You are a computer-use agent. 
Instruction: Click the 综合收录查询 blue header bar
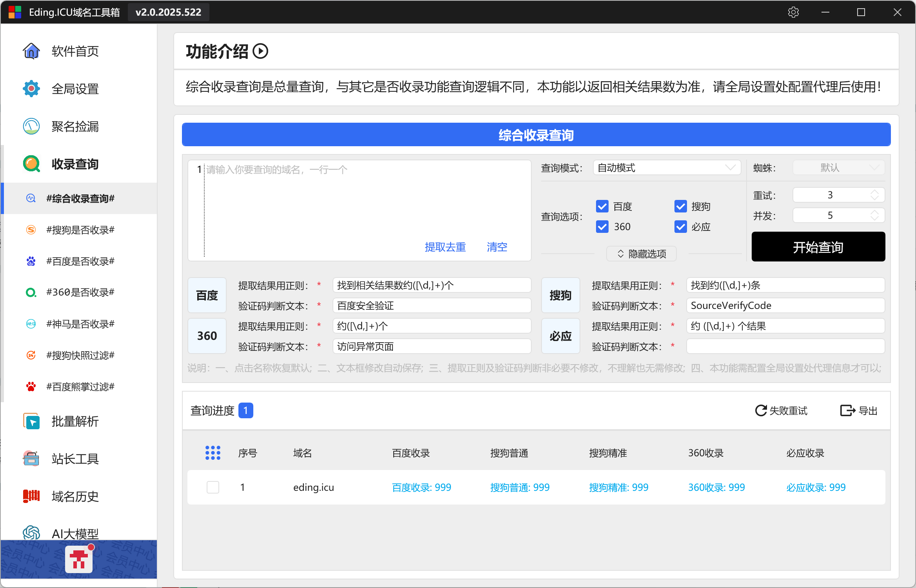click(x=536, y=134)
